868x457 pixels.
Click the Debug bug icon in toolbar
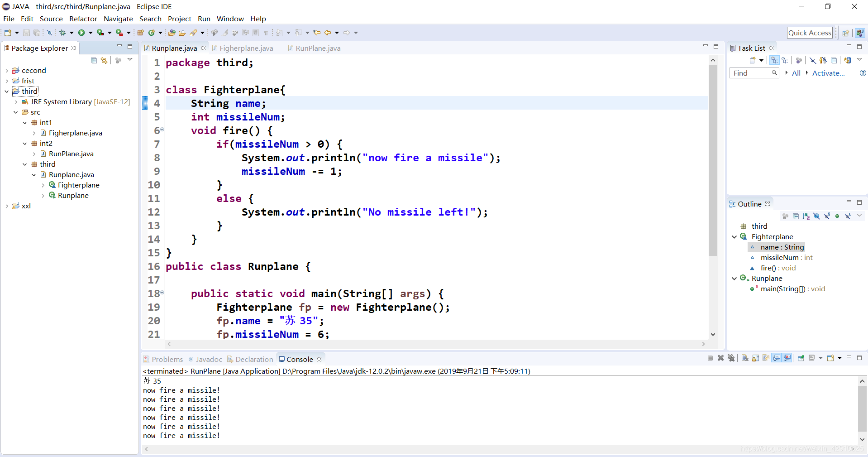click(x=63, y=33)
